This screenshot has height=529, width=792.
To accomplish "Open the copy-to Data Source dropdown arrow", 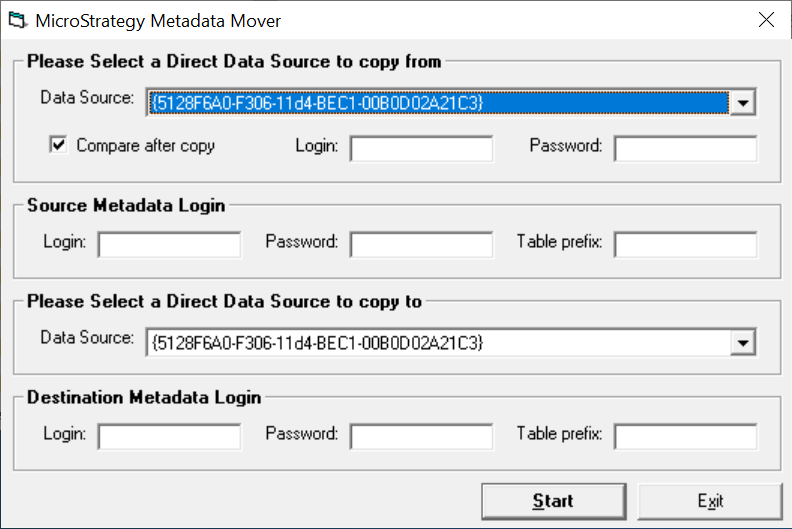I will pos(742,343).
